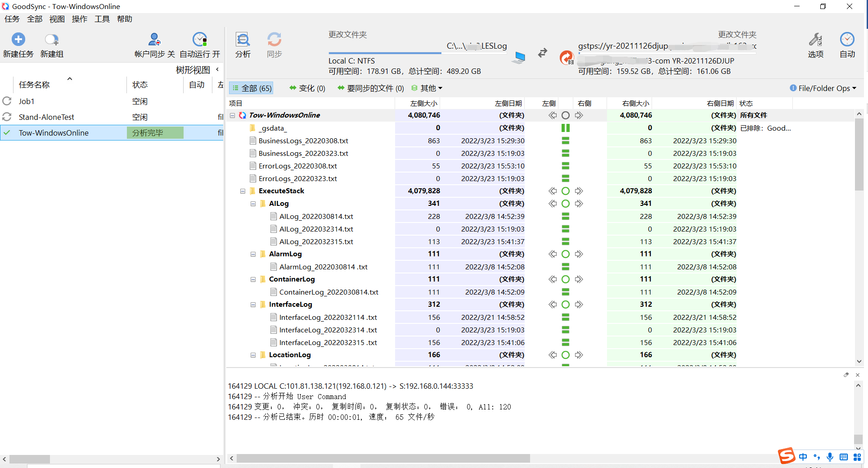Collapse the AILog folder node
Viewport: 868px width, 468px height.
[253, 204]
